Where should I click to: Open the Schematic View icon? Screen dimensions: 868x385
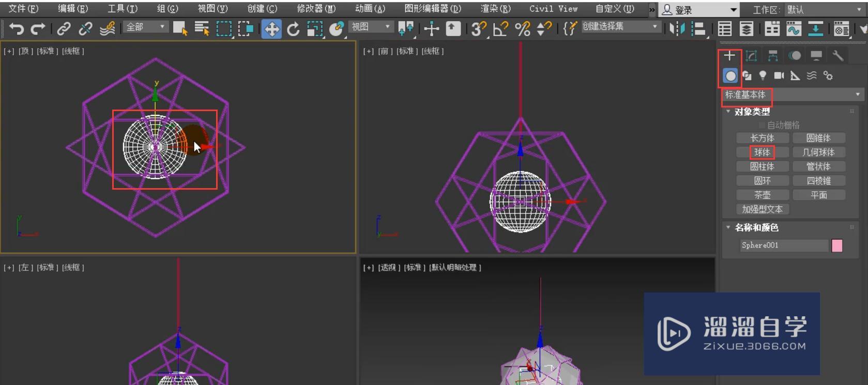click(x=815, y=28)
